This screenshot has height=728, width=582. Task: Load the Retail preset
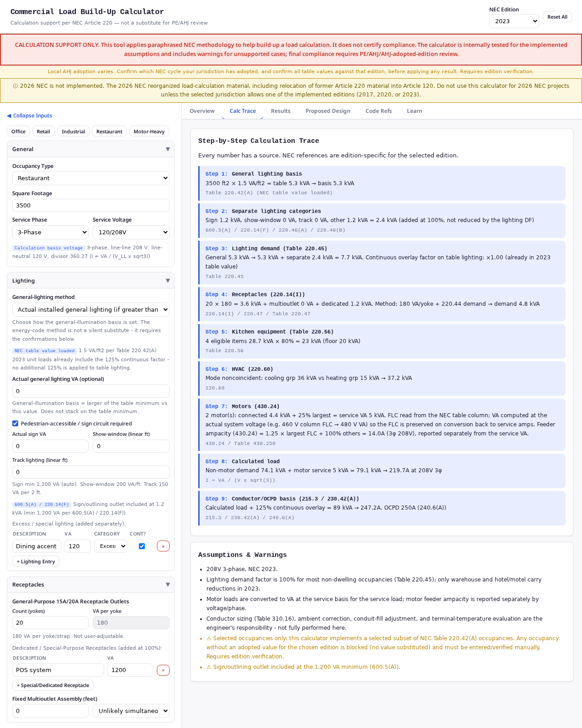[x=44, y=131]
